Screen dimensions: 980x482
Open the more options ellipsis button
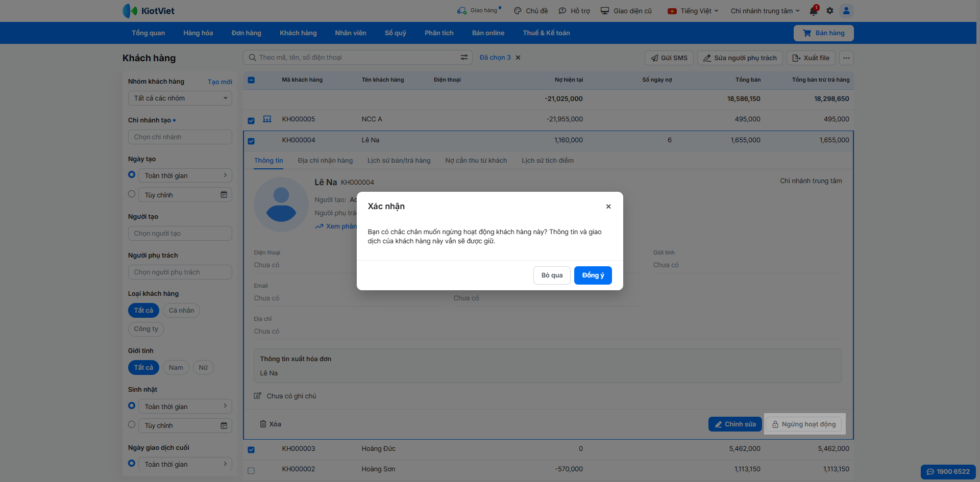(846, 58)
